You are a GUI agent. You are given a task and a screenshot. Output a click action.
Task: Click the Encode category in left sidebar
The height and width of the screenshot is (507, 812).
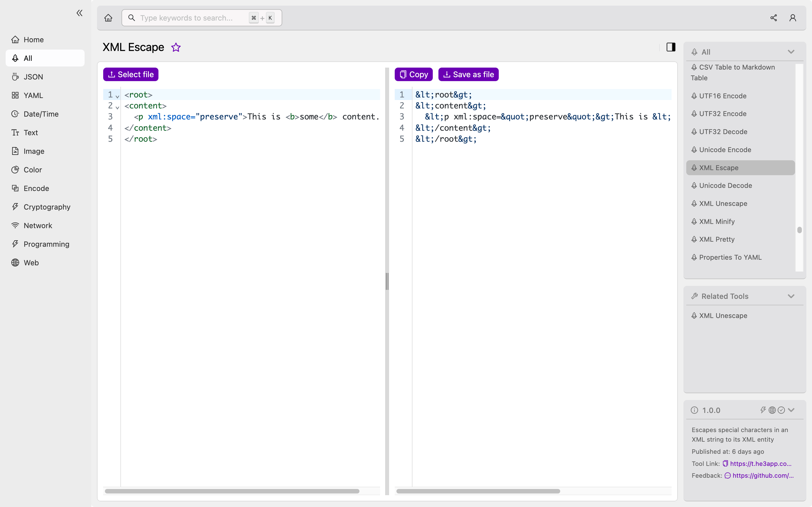(x=36, y=188)
